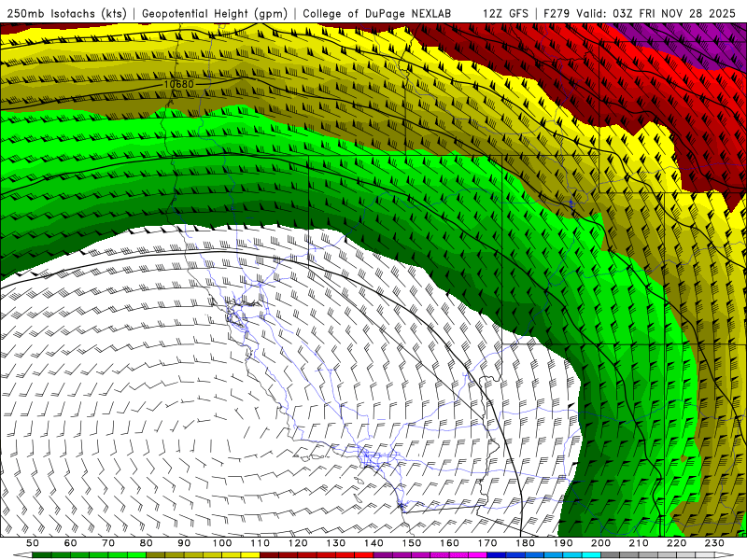Image resolution: width=747 pixels, height=560 pixels.
Task: Select the bright red swatch just below 140
Action: coord(364,555)
